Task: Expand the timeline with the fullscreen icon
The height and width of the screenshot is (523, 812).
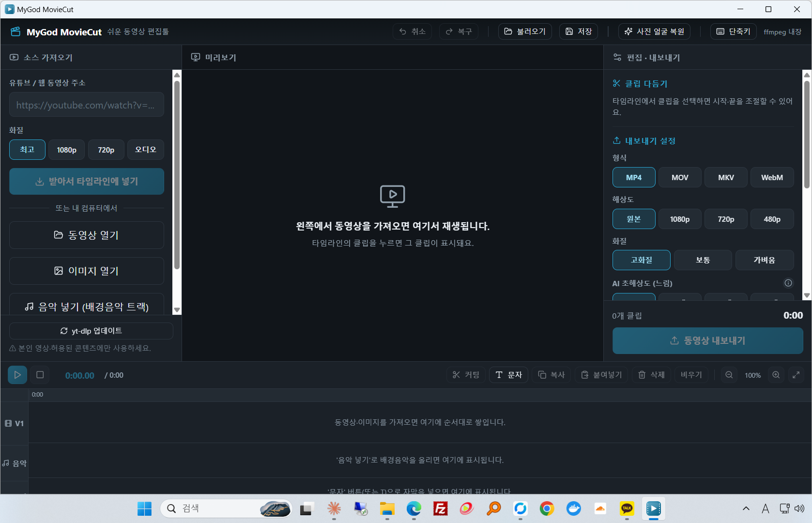Action: (x=796, y=375)
